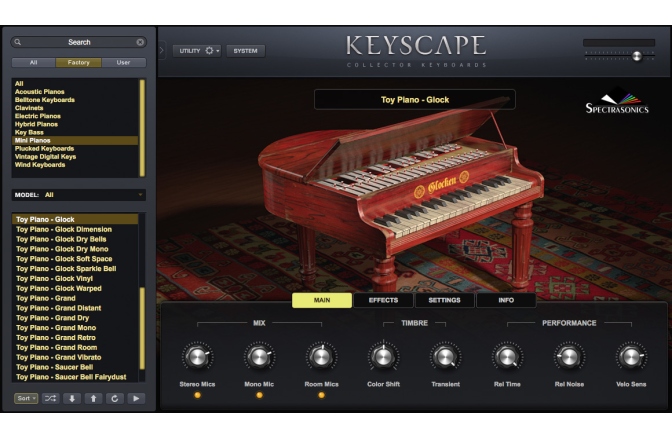Toggle the Mono Mic enable LED
This screenshot has width=672, height=440.
(x=259, y=395)
